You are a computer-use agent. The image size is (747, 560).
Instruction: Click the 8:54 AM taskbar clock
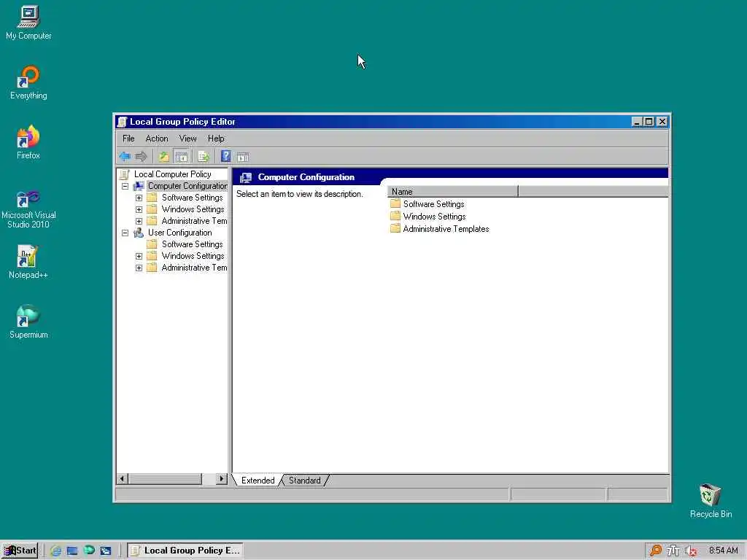[x=723, y=551]
